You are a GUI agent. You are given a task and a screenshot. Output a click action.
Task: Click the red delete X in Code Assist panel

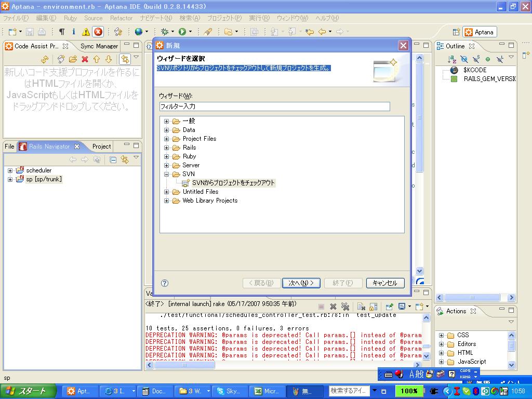(x=85, y=59)
